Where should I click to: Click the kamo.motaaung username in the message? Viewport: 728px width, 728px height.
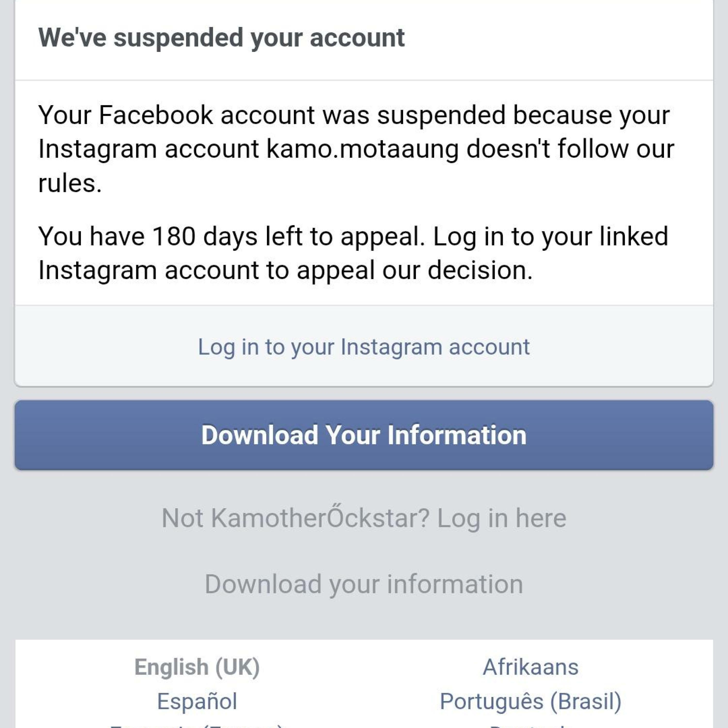[x=362, y=149]
